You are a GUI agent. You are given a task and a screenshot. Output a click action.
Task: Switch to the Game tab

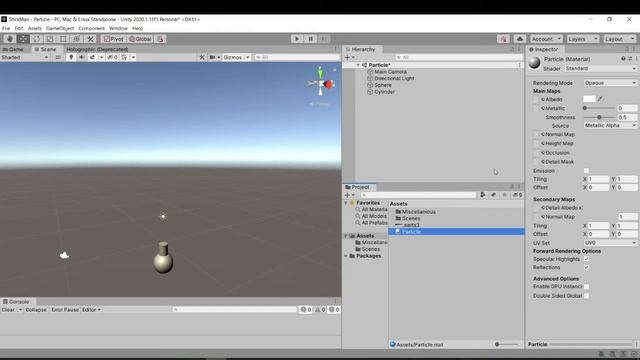[13, 49]
